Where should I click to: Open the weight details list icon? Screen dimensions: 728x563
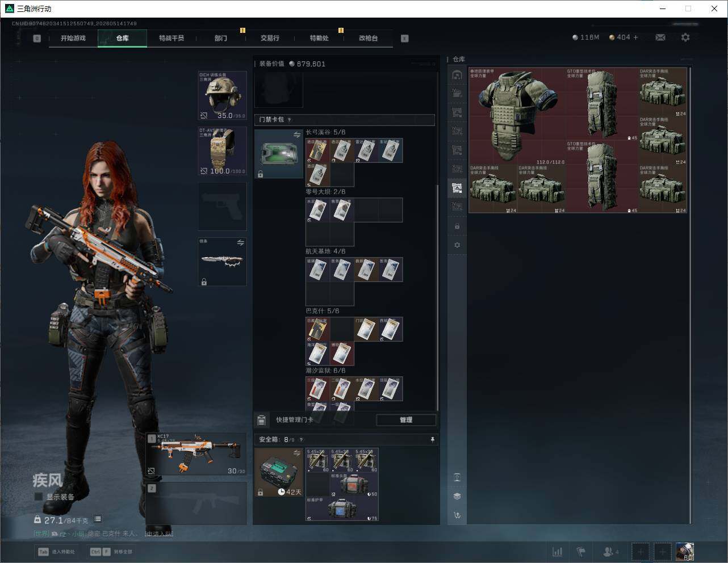pyautogui.click(x=98, y=519)
